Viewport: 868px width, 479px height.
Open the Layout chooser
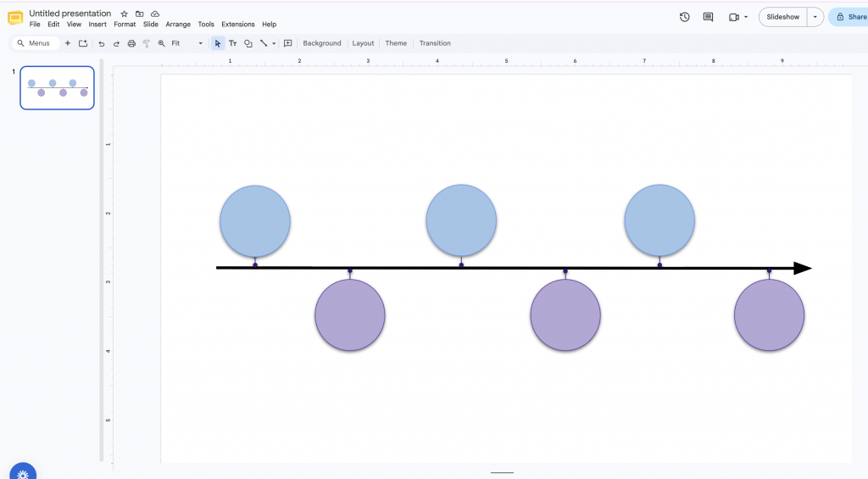tap(363, 43)
